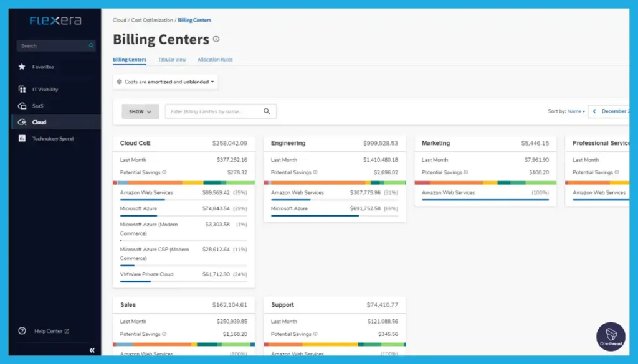Open the Onethread chat widget

click(x=611, y=337)
